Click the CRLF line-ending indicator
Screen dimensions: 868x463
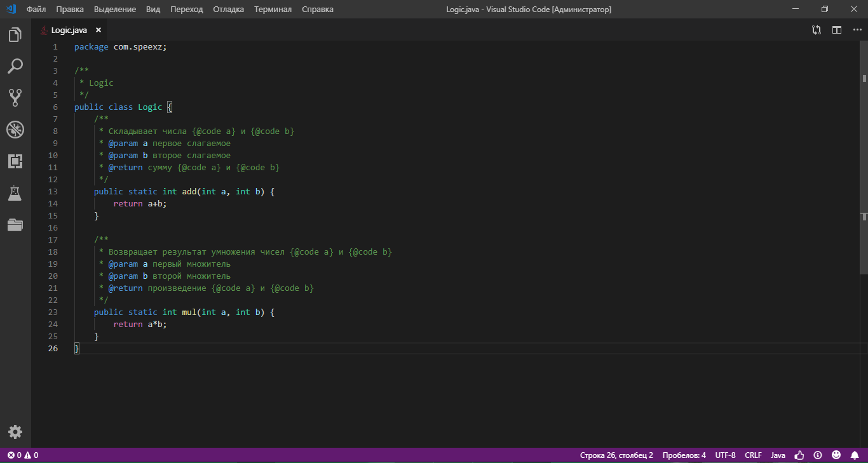753,455
